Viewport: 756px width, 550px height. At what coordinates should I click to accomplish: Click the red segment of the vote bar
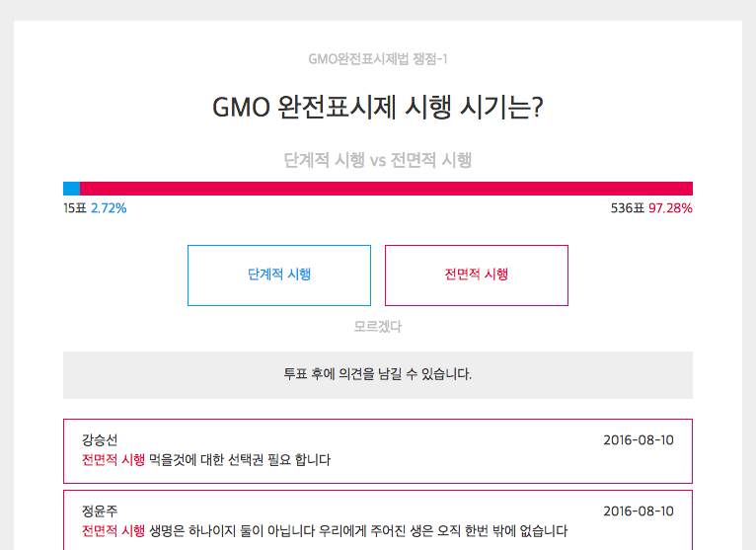[x=386, y=189]
